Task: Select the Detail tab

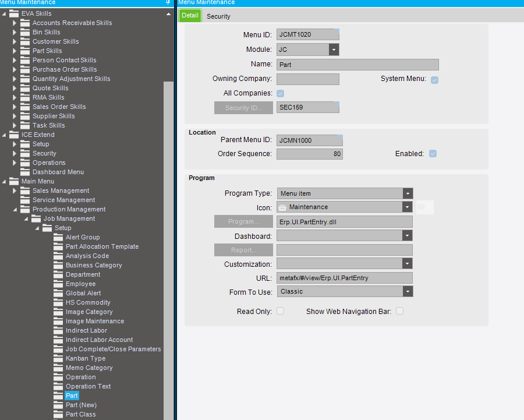Action: click(190, 16)
